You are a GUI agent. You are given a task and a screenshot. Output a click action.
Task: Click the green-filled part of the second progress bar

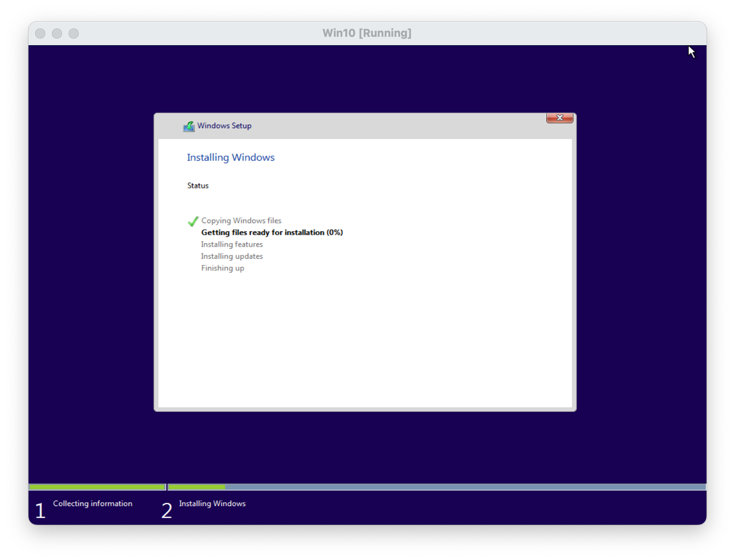pyautogui.click(x=196, y=487)
